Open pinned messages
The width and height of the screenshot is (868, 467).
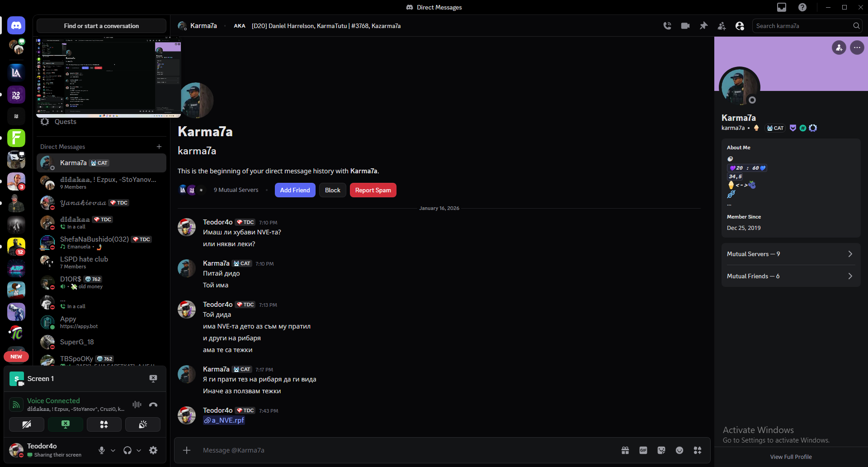[703, 26]
